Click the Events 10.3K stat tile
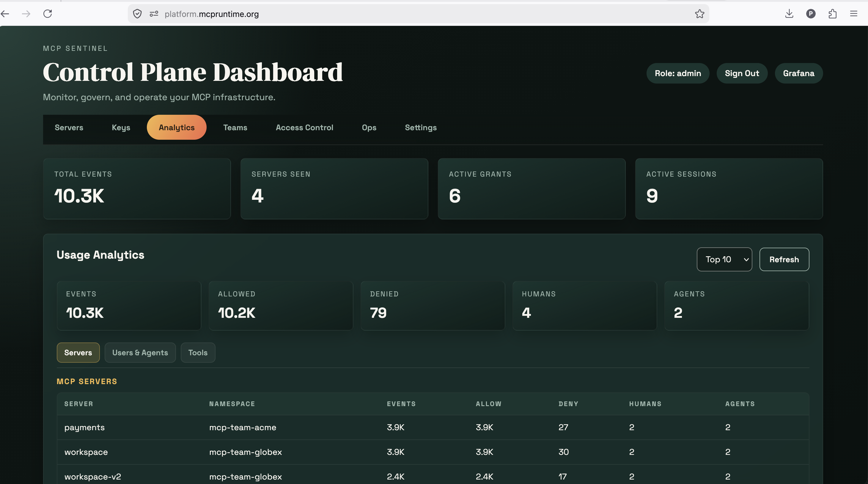 point(129,306)
